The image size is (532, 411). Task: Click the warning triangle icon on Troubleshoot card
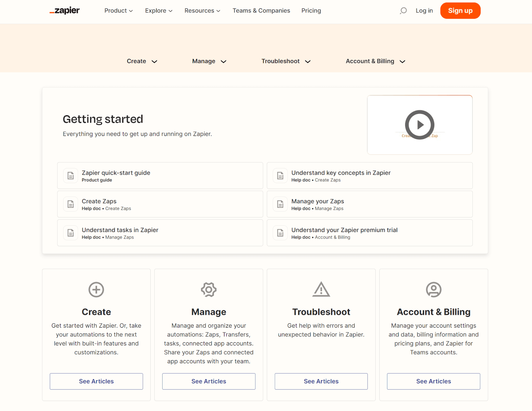tap(321, 289)
